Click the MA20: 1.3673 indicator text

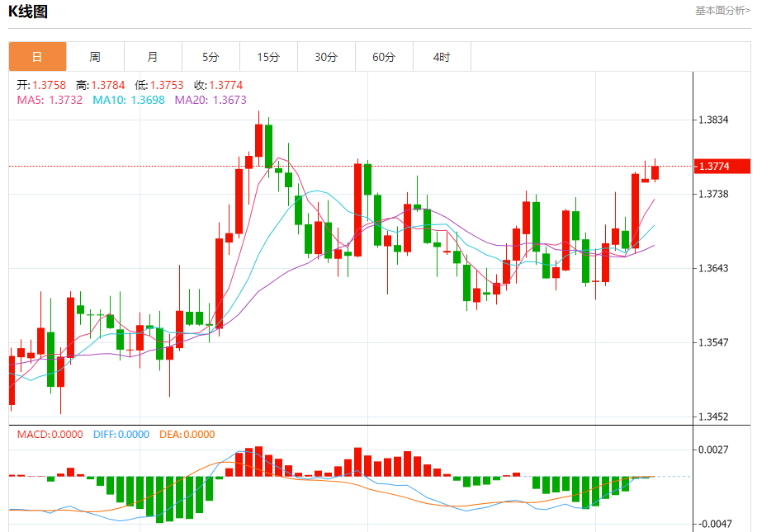211,100
